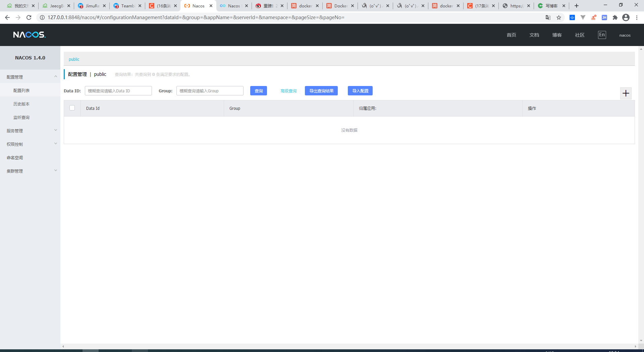Open a new browser tab

577,6
